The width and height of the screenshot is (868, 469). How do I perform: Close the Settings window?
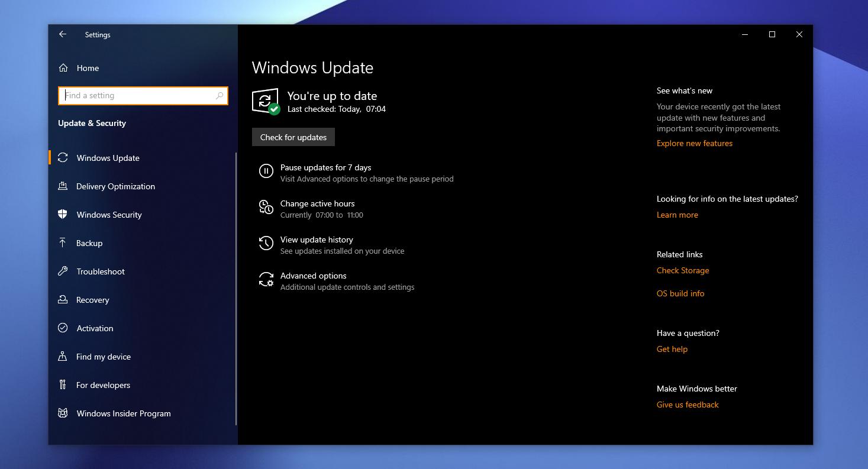(x=799, y=34)
